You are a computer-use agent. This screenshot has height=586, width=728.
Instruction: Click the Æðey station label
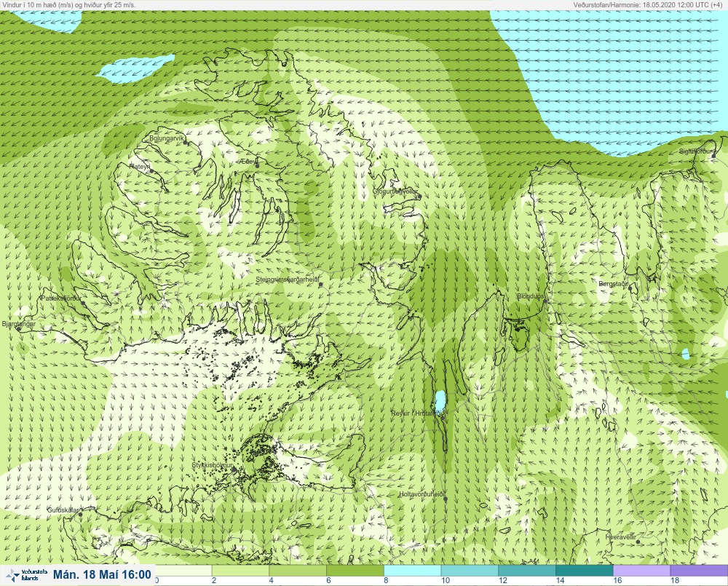pyautogui.click(x=248, y=162)
